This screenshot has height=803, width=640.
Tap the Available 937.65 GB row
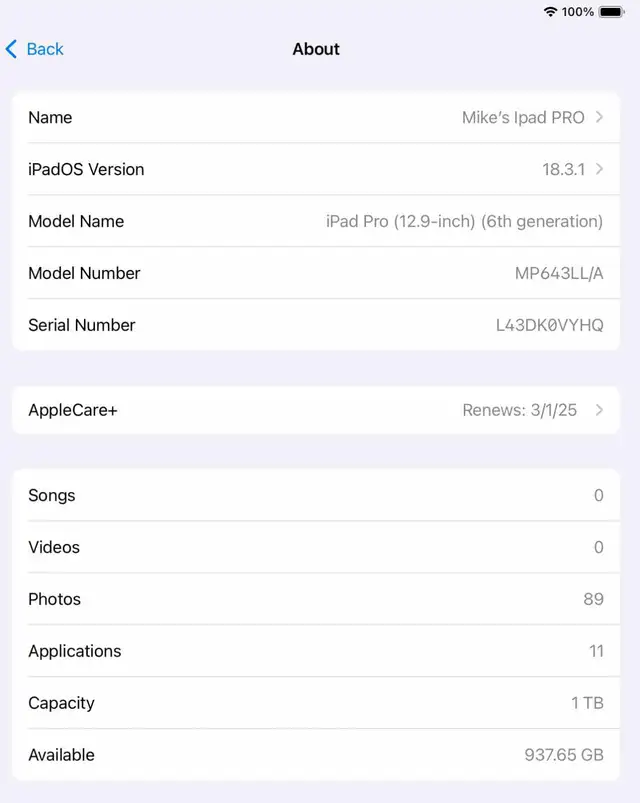(316, 755)
